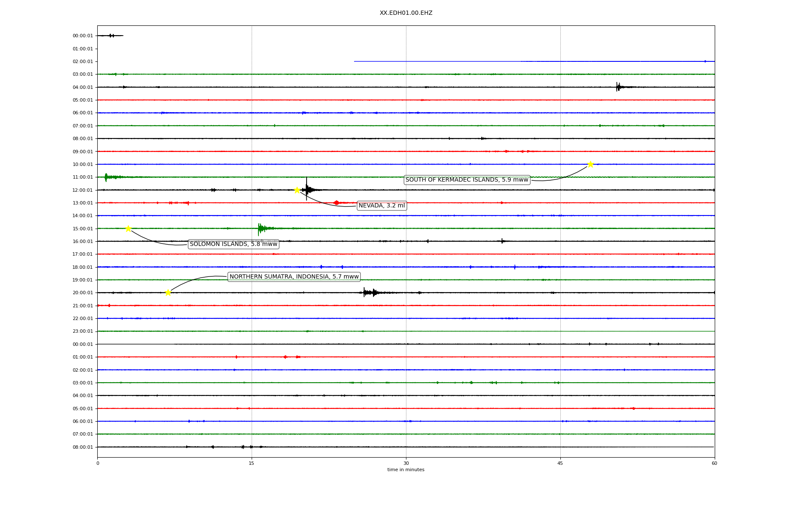The height and width of the screenshot is (508, 812).
Task: Click the 20:00:01 row time label
Action: pyautogui.click(x=82, y=293)
